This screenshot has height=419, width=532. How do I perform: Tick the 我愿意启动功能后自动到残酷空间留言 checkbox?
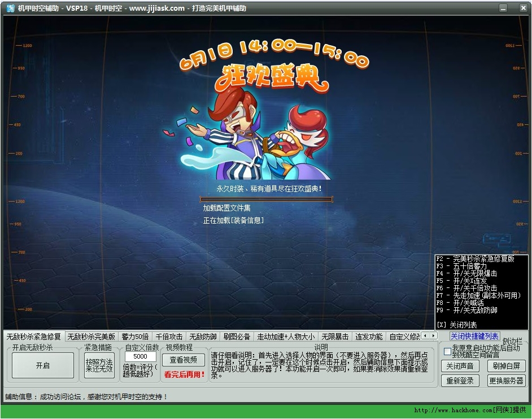(x=447, y=351)
